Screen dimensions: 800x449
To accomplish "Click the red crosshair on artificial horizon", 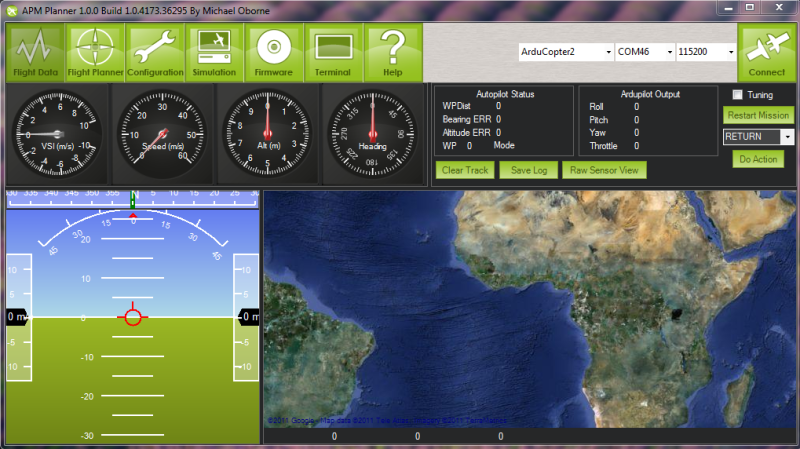I will click(133, 317).
